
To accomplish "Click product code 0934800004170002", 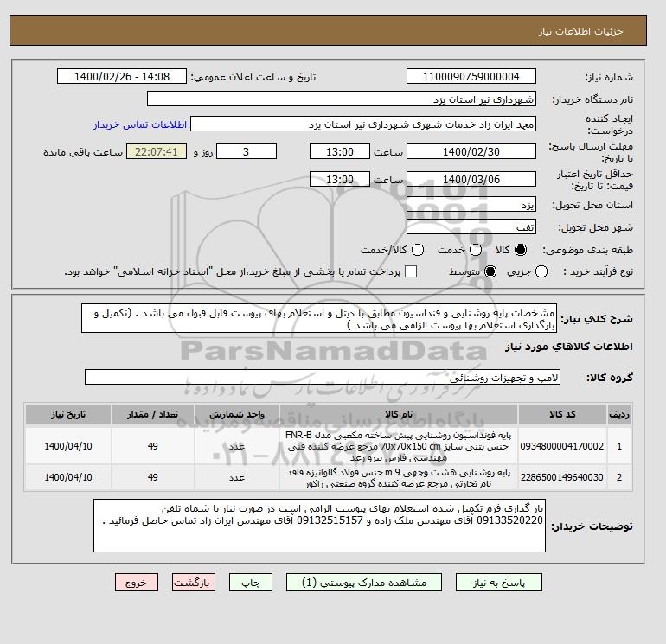I will click(562, 446).
